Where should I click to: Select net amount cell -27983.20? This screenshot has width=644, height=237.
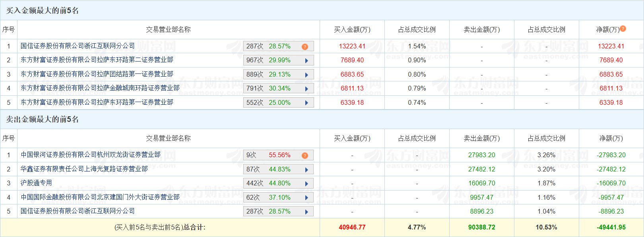pos(611,155)
